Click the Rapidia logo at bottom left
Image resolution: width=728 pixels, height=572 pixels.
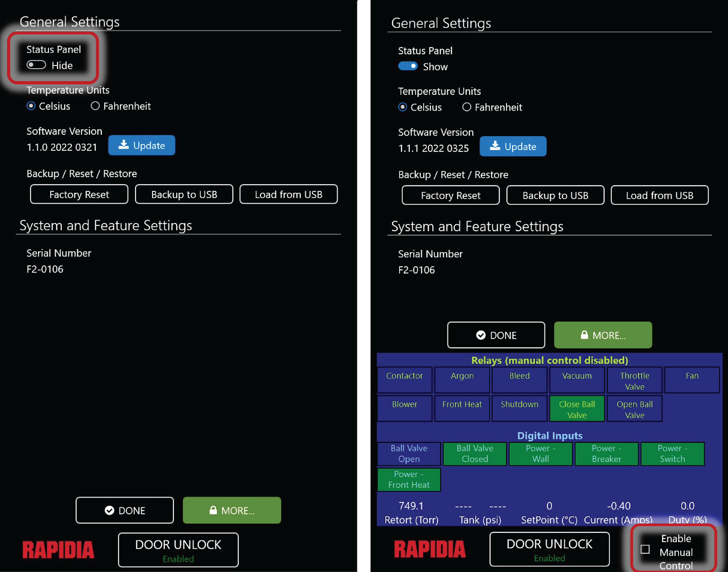pyautogui.click(x=58, y=549)
